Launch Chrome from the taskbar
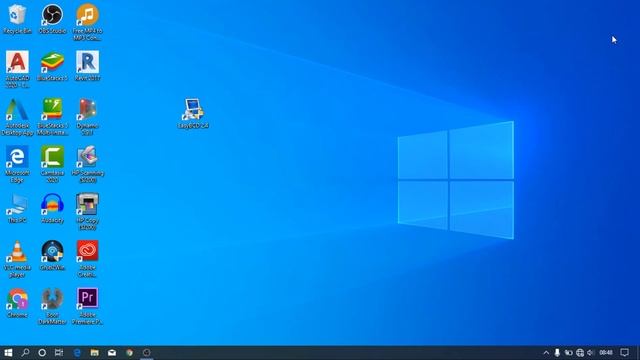The height and width of the screenshot is (360, 640). (x=129, y=353)
